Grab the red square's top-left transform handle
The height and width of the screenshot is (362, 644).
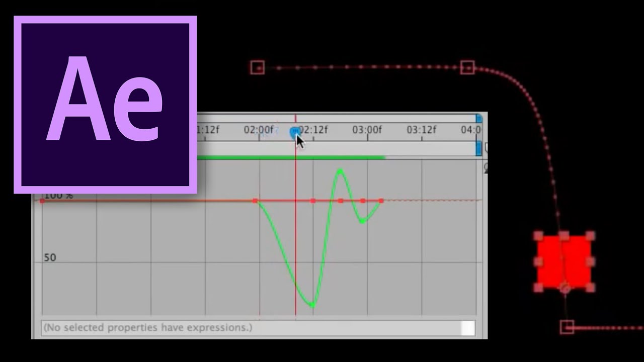tap(538, 236)
